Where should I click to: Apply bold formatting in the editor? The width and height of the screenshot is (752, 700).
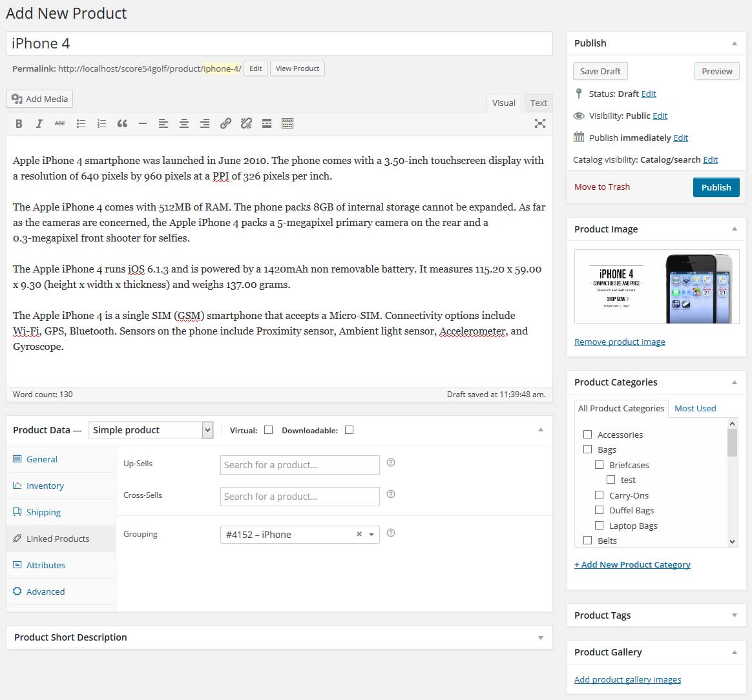pyautogui.click(x=19, y=123)
